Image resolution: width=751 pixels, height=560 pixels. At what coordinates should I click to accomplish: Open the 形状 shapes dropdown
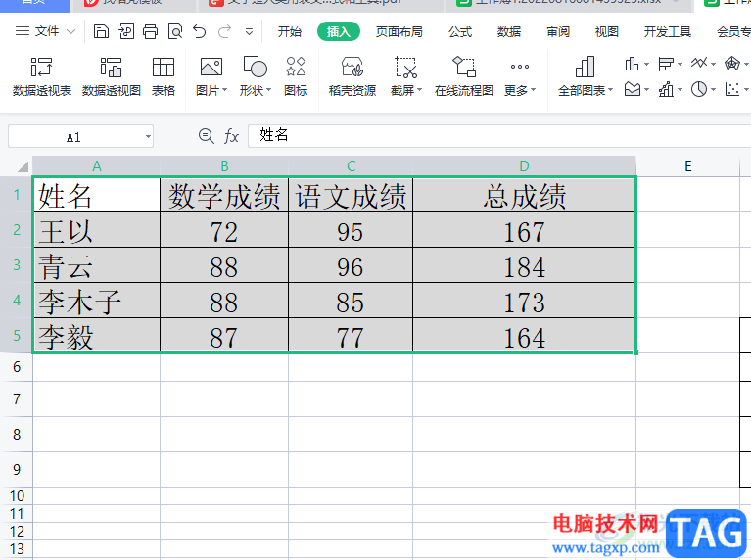coord(256,76)
